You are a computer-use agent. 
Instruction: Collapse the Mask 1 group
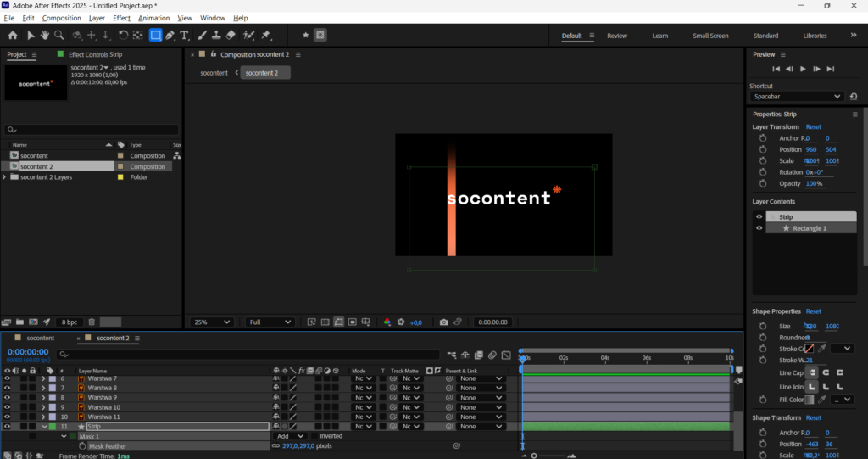64,436
